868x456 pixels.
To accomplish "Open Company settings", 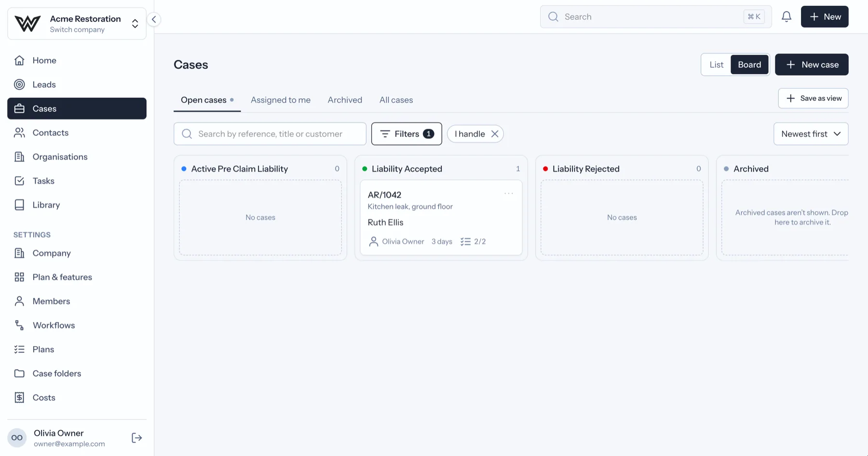I will (77, 253).
